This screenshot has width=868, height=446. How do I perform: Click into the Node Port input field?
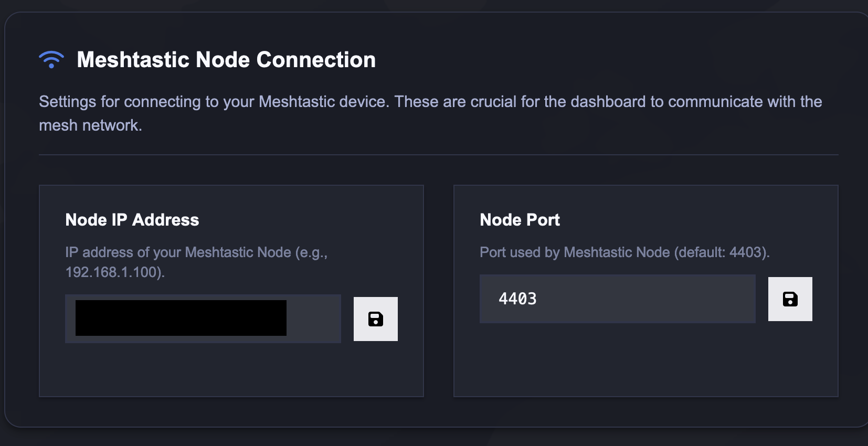coord(618,299)
